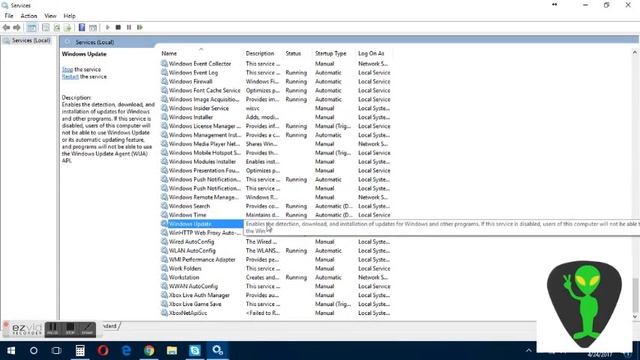This screenshot has height=360, width=640.
Task: Open Calculator from the taskbar
Action: 80,350
